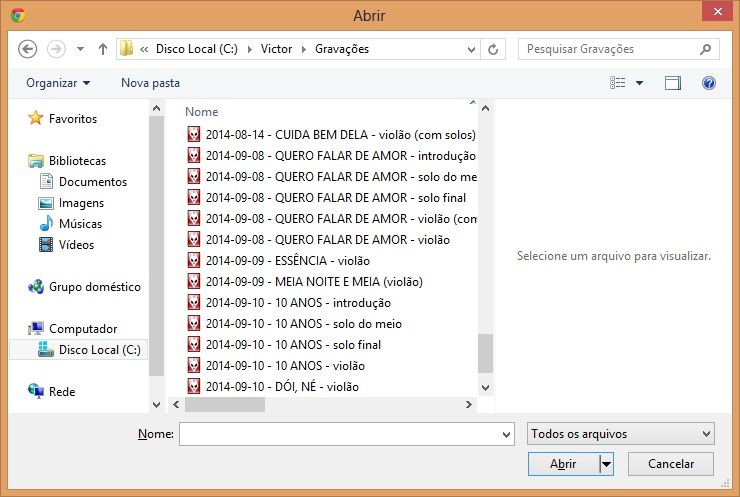Click the Chrome icon in title bar

[x=18, y=15]
